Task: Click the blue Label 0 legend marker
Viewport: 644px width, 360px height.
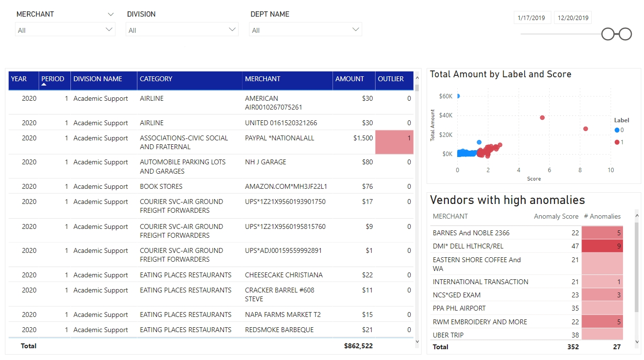Action: [617, 130]
